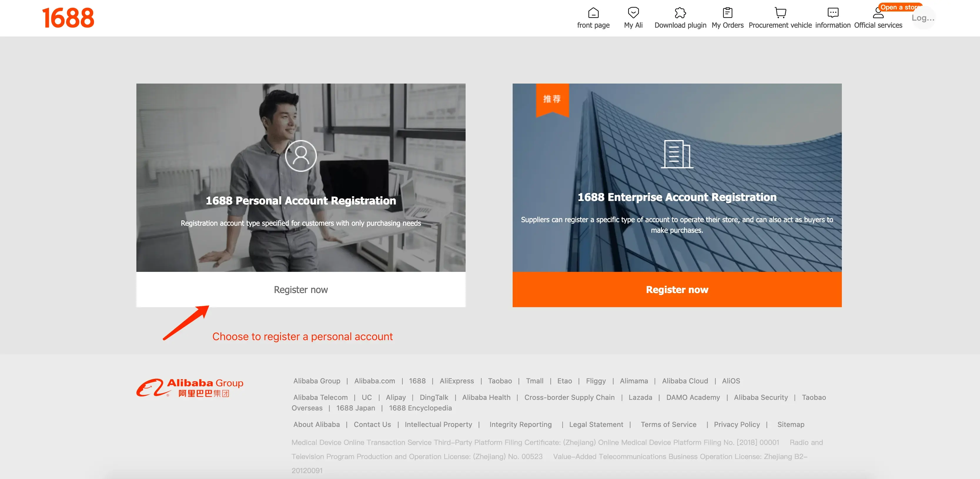
Task: Click orange Register now for enterprise account
Action: 677,290
